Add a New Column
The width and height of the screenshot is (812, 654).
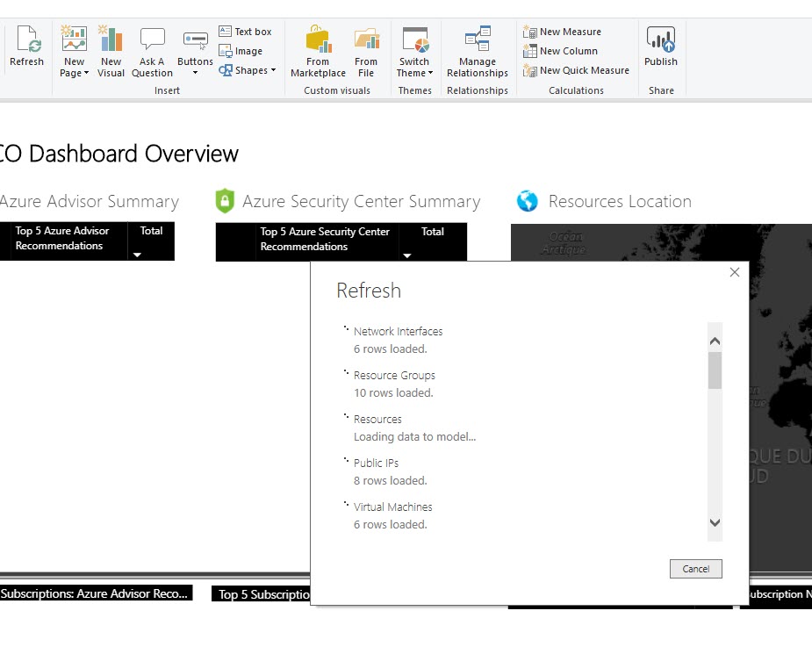point(560,51)
